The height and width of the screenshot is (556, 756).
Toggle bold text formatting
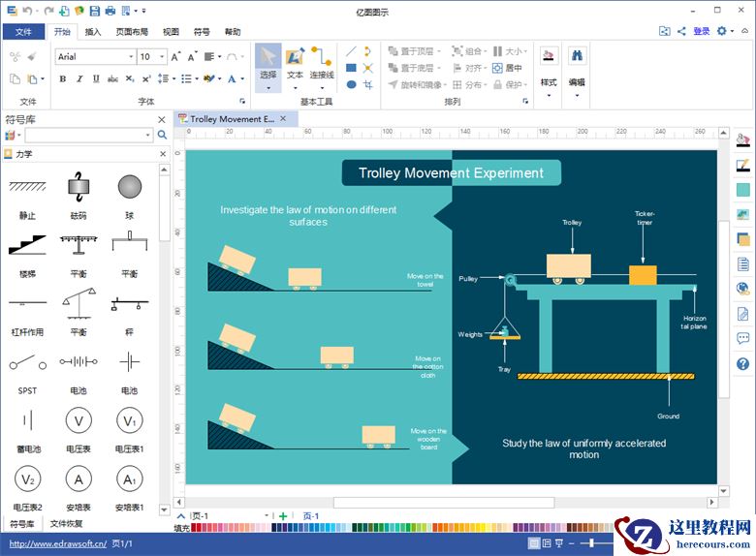tap(63, 78)
